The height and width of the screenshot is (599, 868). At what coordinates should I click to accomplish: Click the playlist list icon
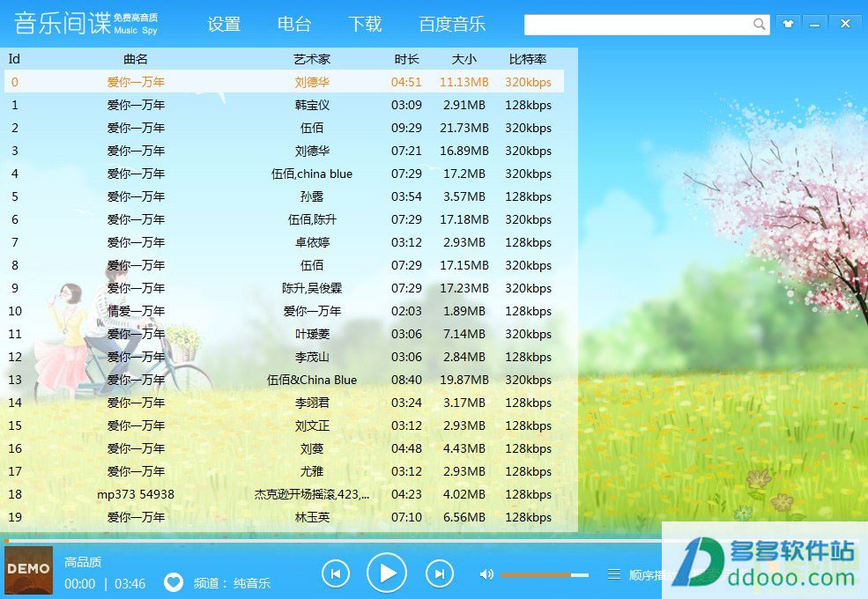pyautogui.click(x=614, y=574)
